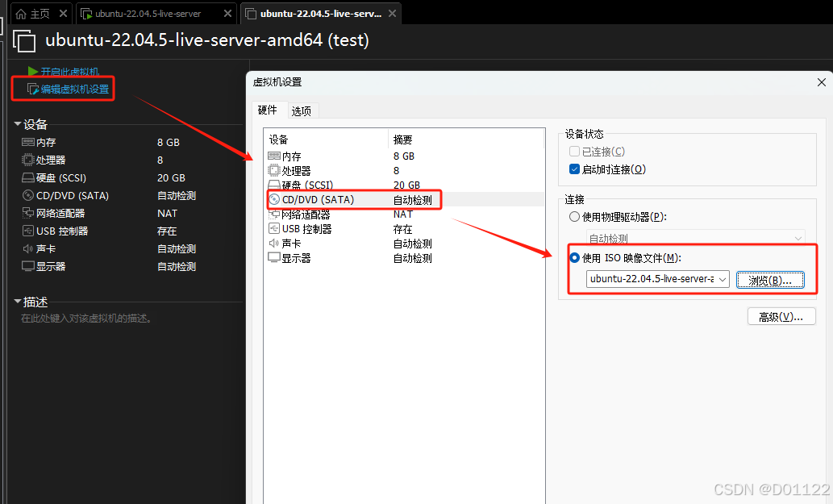Viewport: 833px width, 504px height.
Task: Click the processor icon in settings dialog list
Action: pyautogui.click(x=274, y=170)
